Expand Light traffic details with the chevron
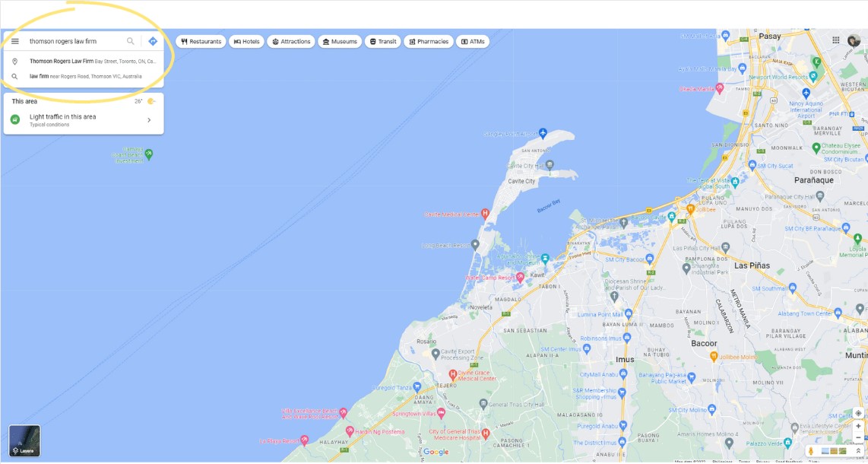The height and width of the screenshot is (464, 868). pyautogui.click(x=150, y=118)
